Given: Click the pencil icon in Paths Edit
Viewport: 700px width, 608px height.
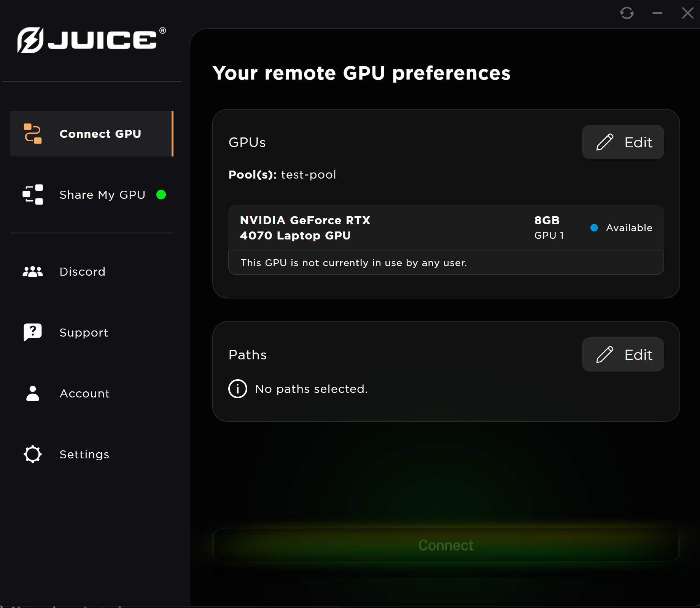Looking at the screenshot, I should click(605, 354).
